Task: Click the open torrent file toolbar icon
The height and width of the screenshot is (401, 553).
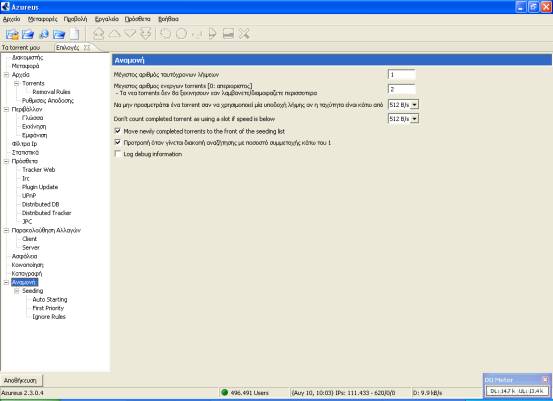Action: tap(12, 34)
